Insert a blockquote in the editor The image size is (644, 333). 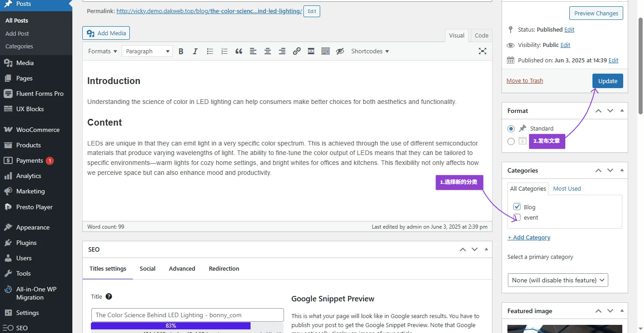pyautogui.click(x=239, y=52)
